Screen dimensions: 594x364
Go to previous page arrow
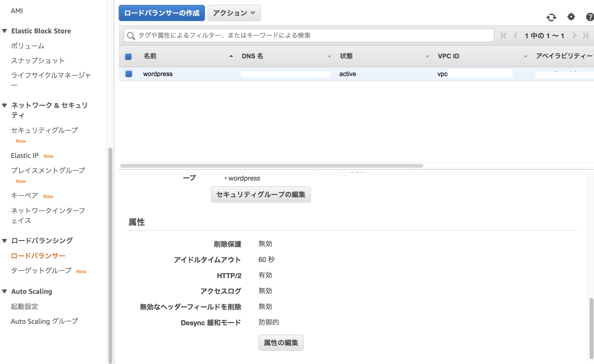coord(516,36)
